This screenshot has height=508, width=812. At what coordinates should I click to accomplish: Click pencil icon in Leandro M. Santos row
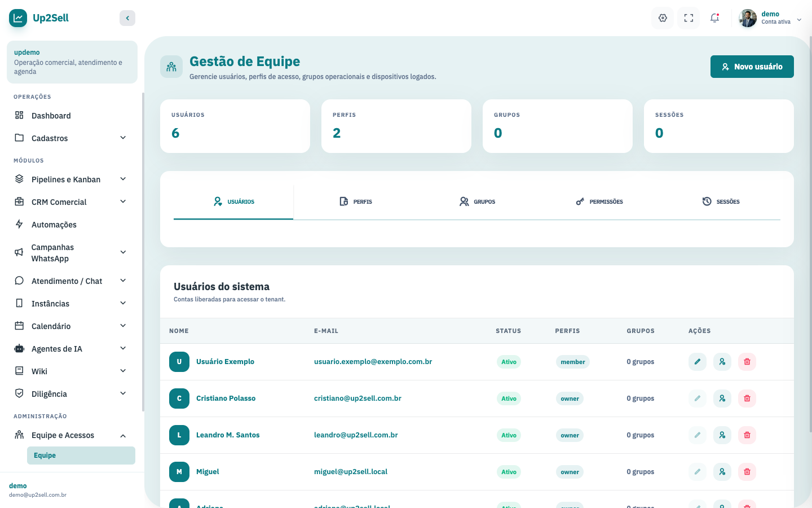point(698,435)
